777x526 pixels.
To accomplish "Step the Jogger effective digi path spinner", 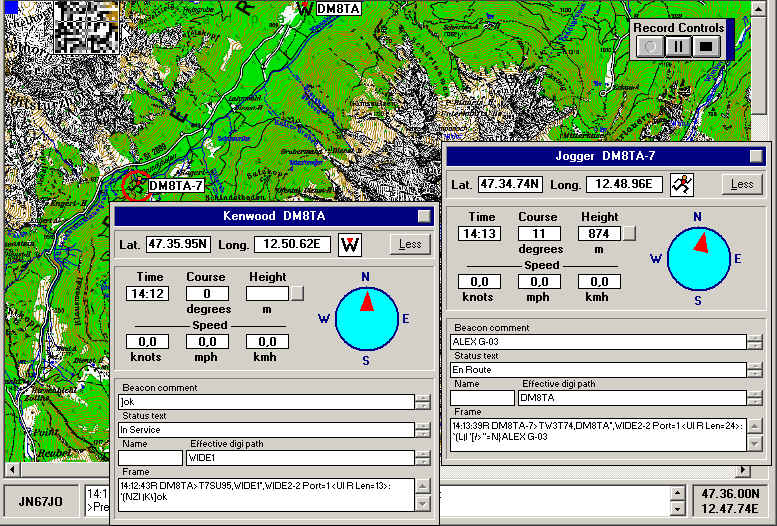I will (x=755, y=398).
